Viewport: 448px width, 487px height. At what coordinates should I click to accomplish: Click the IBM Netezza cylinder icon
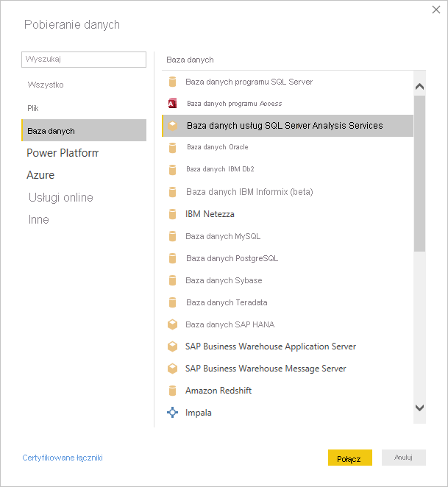[x=172, y=214]
